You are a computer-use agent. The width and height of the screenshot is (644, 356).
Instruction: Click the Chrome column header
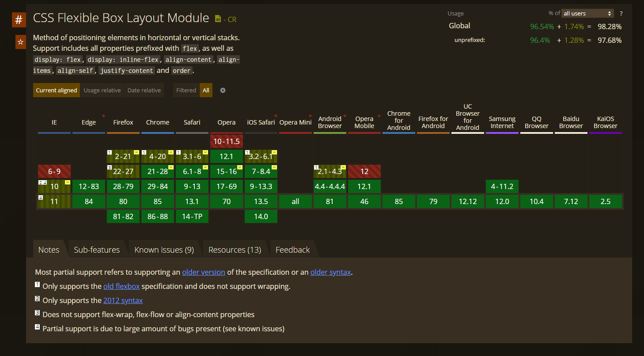click(x=158, y=122)
